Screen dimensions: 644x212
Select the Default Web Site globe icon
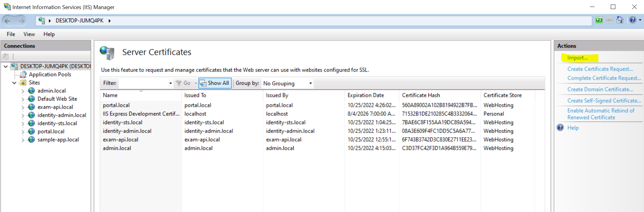31,99
